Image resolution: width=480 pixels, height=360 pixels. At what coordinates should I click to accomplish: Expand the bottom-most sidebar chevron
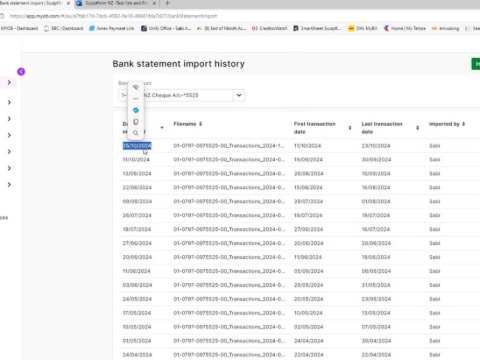(9, 185)
